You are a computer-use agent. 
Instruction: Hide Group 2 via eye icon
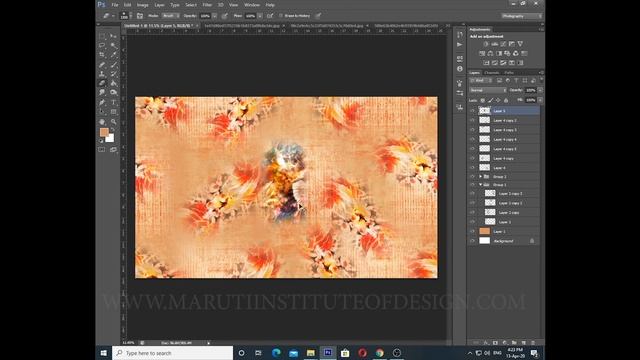pos(473,177)
